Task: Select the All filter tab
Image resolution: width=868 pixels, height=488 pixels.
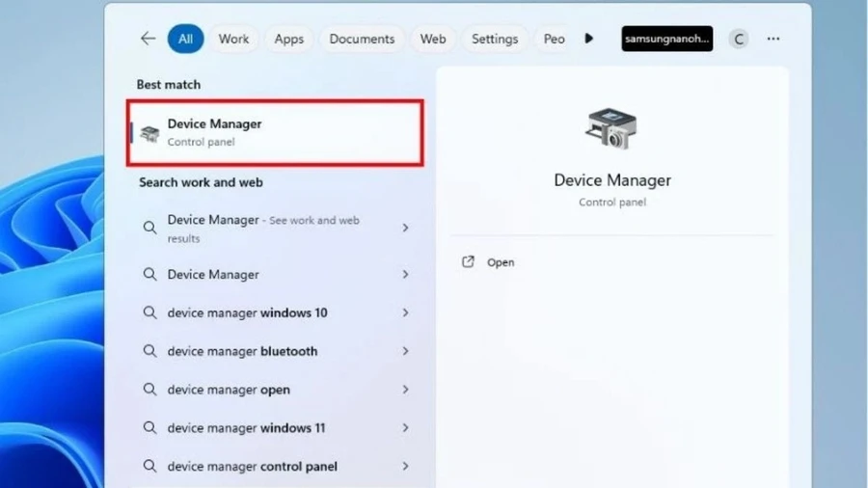Action: point(185,39)
